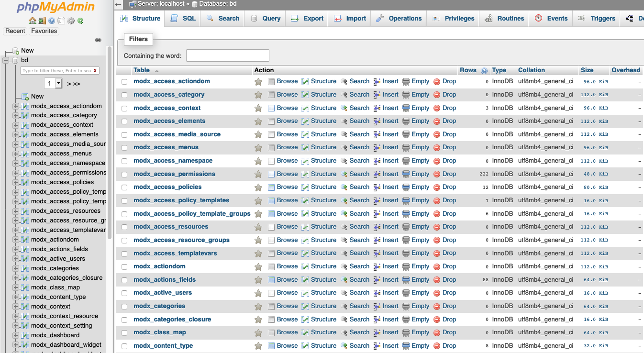Star modx_access_actiondom as favorite
This screenshot has height=353, width=644.
tap(258, 82)
